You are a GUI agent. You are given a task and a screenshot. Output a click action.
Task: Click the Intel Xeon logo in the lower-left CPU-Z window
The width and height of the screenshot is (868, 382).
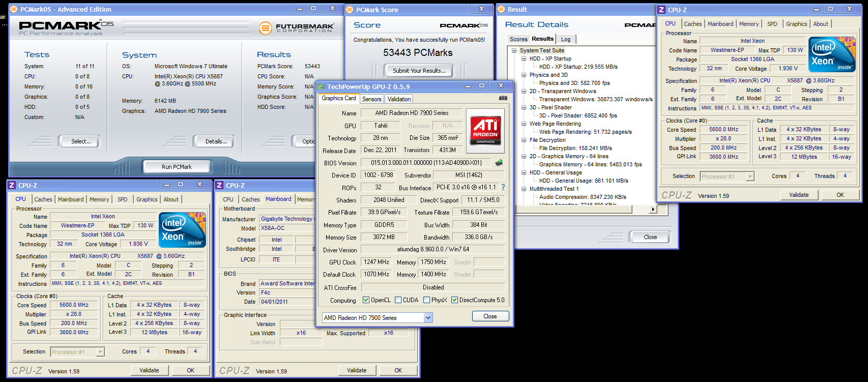[x=183, y=230]
